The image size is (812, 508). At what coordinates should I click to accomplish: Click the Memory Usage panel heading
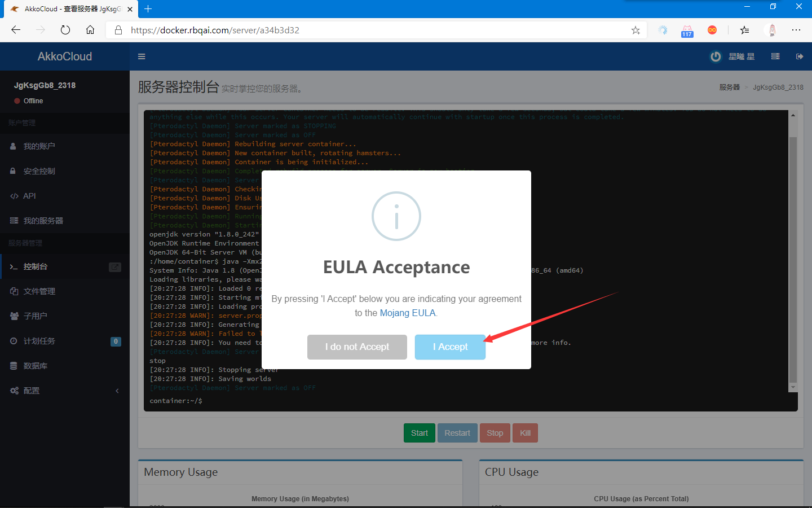pos(181,472)
